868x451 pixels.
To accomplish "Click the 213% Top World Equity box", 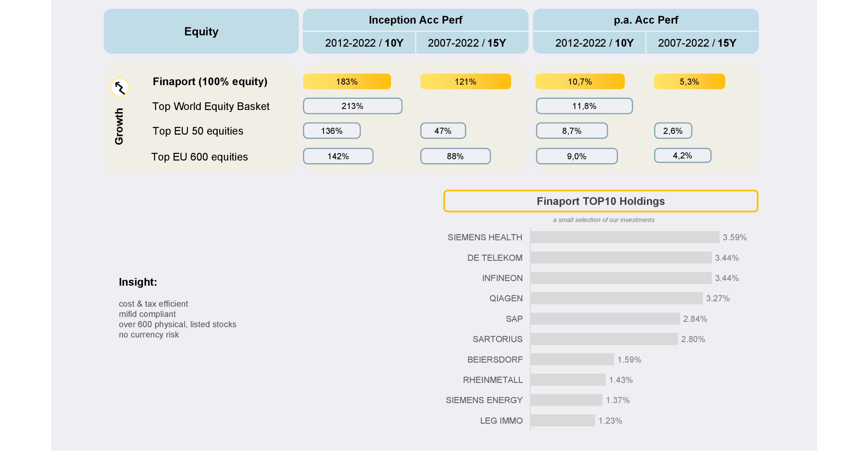I will pos(352,106).
